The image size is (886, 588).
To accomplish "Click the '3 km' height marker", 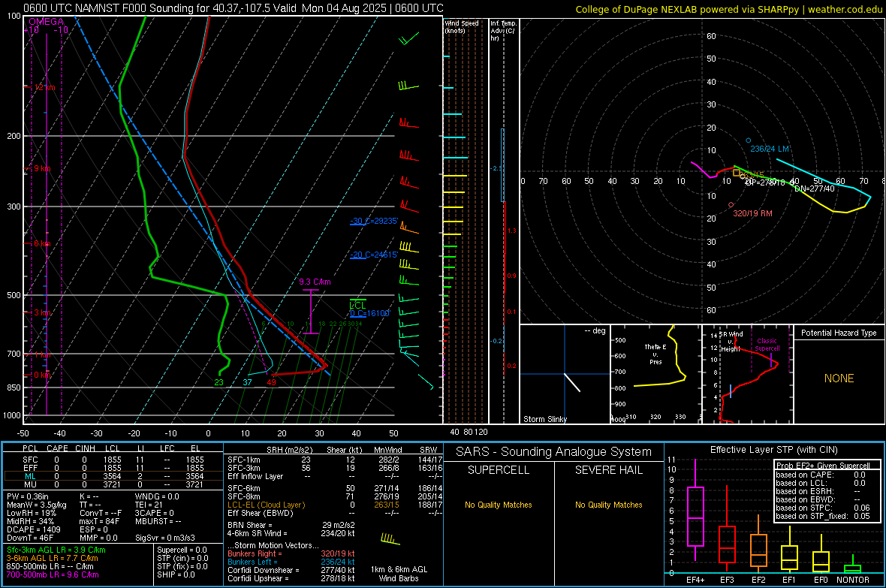I will (44, 312).
